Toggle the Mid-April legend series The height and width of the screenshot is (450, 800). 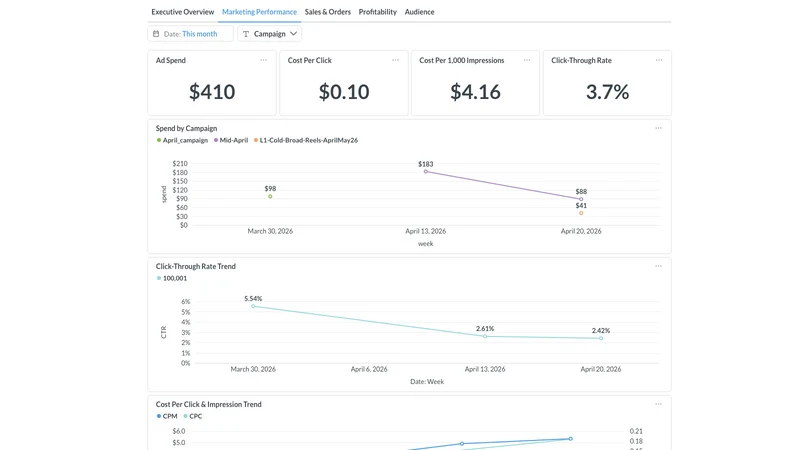(x=231, y=140)
